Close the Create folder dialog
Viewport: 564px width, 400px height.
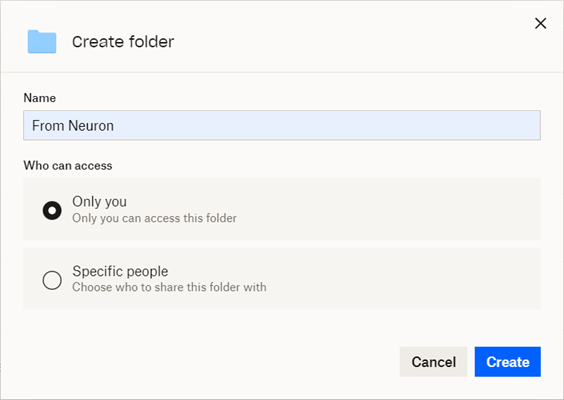(540, 23)
